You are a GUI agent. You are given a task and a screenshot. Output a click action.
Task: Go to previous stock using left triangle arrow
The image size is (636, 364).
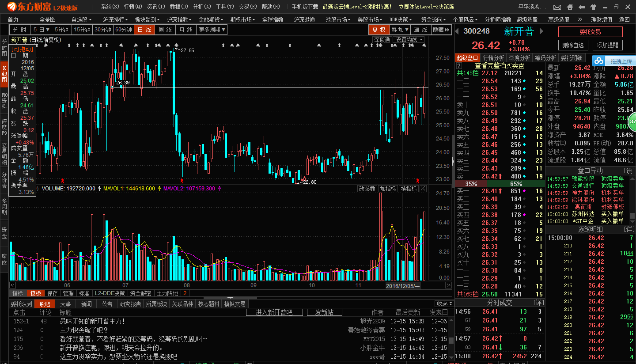[458, 31]
